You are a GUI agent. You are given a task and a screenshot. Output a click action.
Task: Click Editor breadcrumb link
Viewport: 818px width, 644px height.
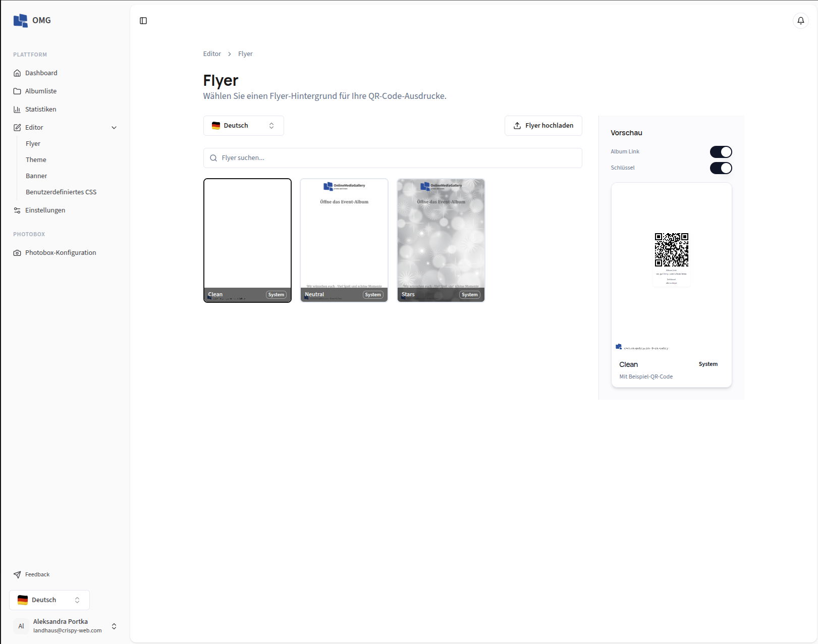[x=212, y=54]
